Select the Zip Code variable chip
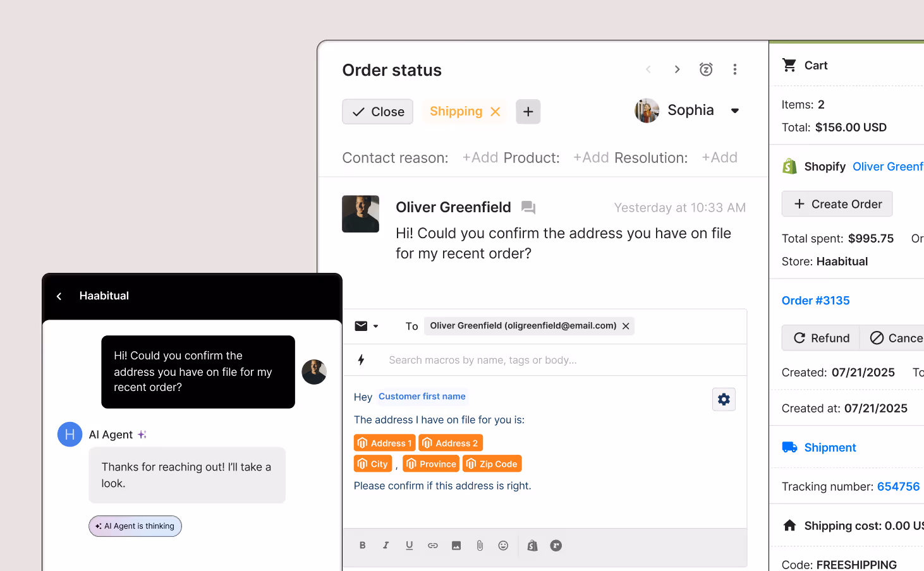 click(492, 464)
